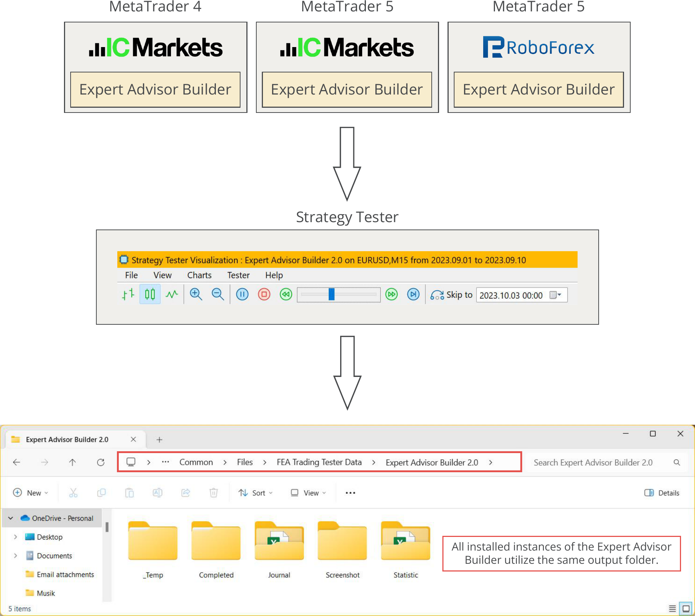Click the Skip to button
This screenshot has width=695, height=616.
(451, 295)
